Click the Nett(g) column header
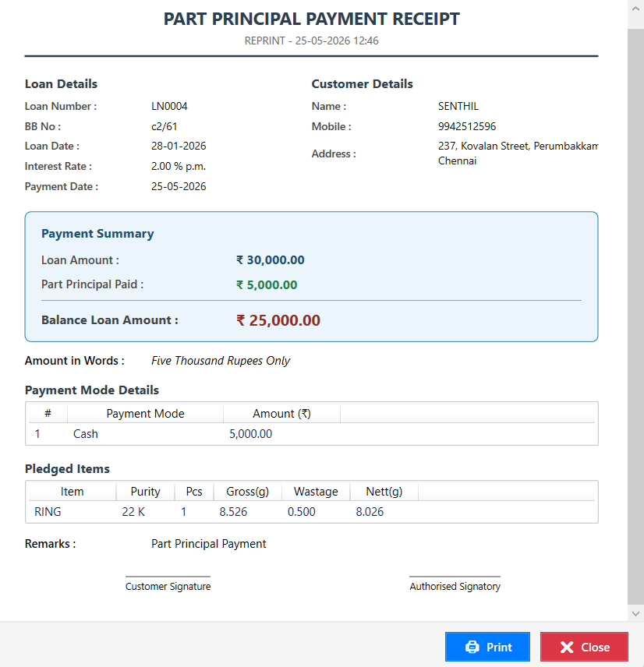 pyautogui.click(x=384, y=492)
